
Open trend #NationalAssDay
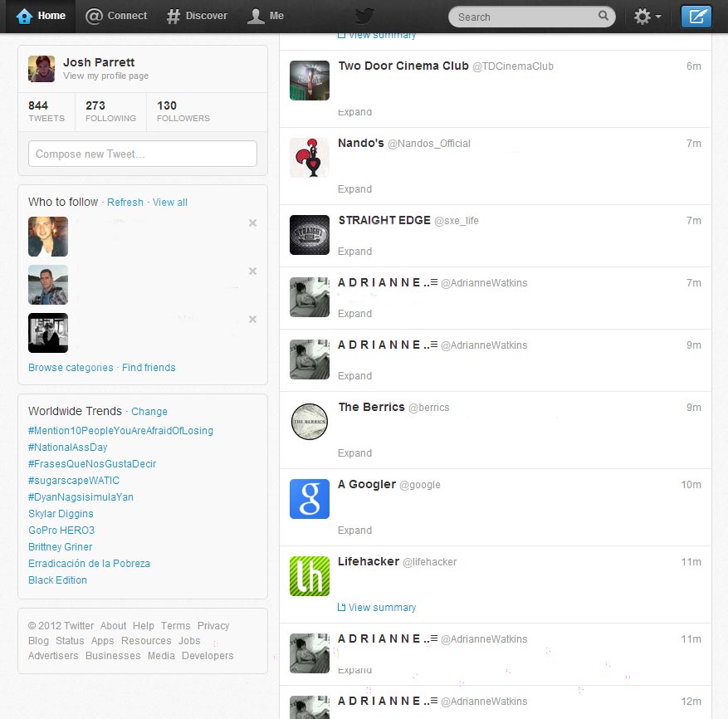pyautogui.click(x=68, y=448)
